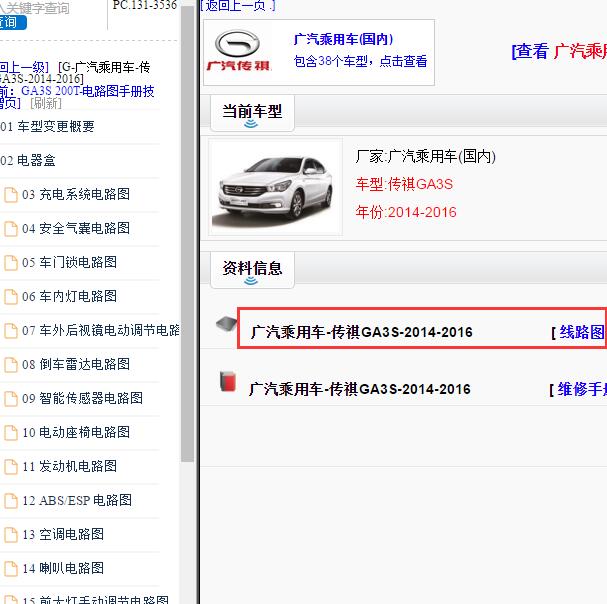Click the document icon beside 09 智能传感器电路图

[10, 398]
